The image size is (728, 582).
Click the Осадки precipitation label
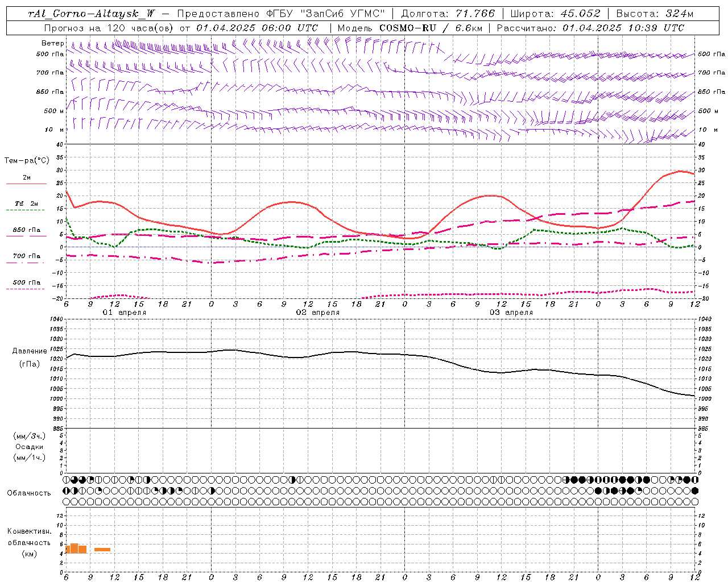pos(30,447)
